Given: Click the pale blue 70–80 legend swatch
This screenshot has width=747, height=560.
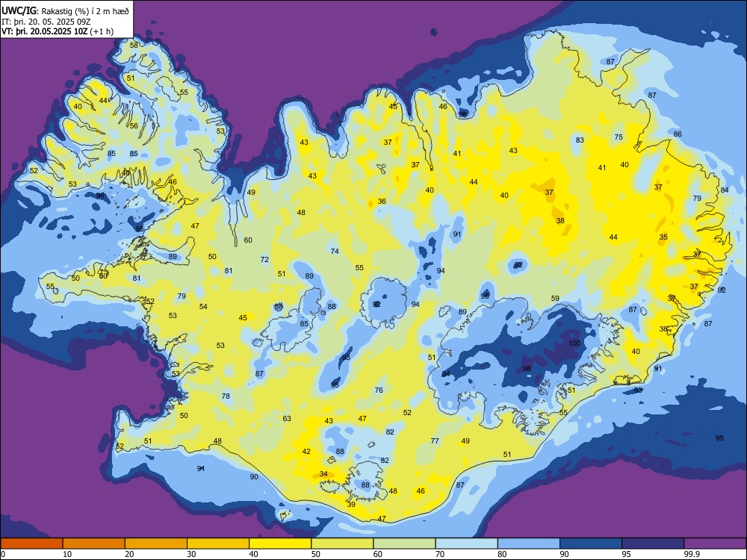Looking at the screenshot, I should click(466, 544).
